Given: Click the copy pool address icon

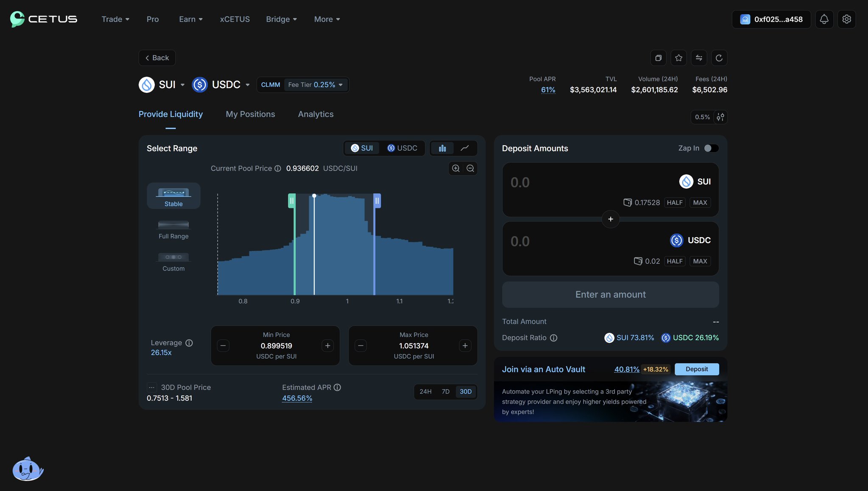Looking at the screenshot, I should coord(658,58).
